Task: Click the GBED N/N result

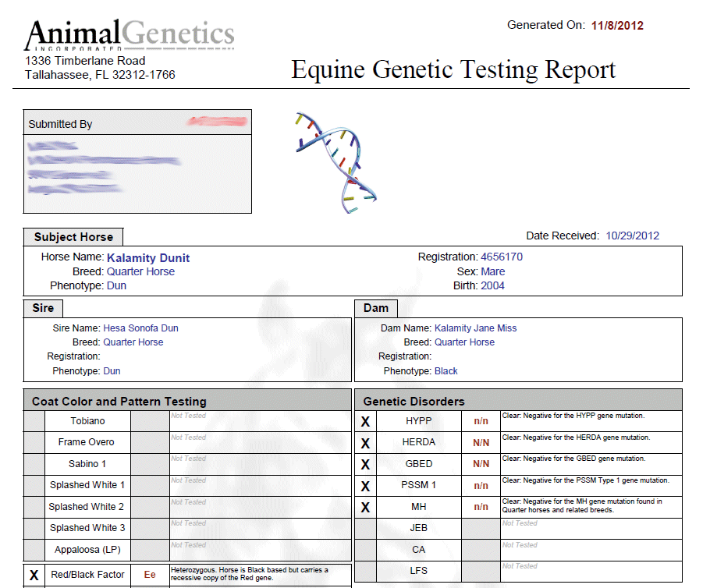Action: click(x=481, y=464)
